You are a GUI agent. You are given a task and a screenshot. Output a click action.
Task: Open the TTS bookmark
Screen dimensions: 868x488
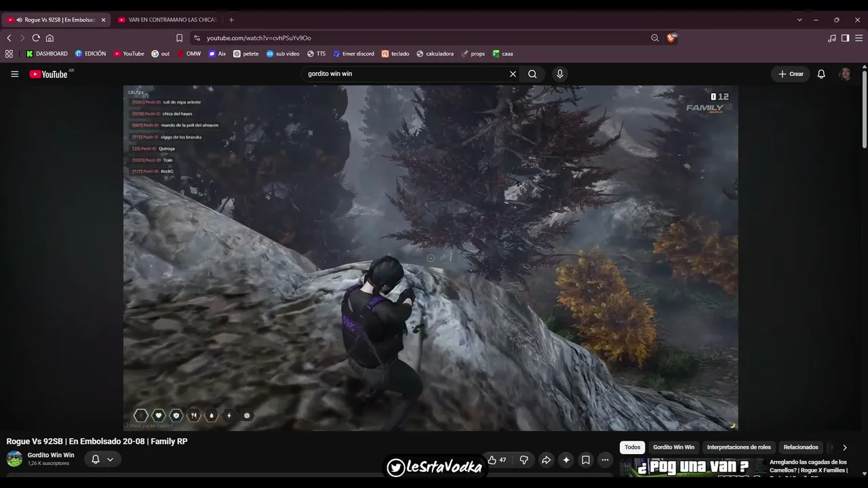click(316, 54)
